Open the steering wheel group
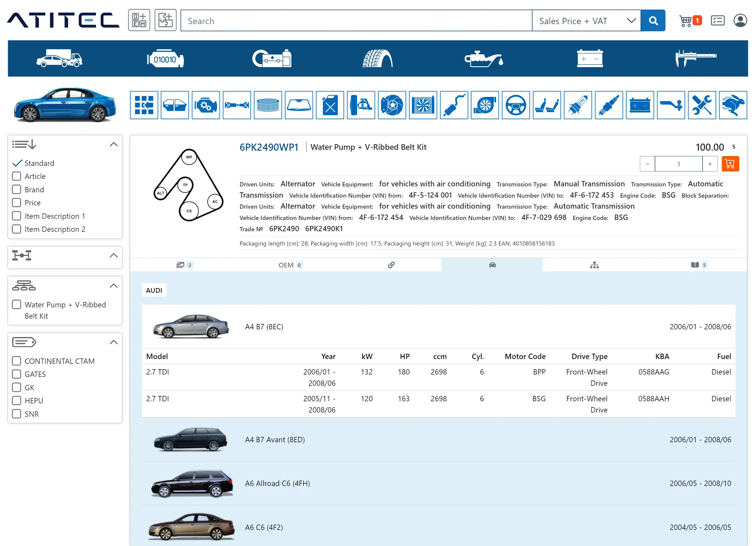Image resolution: width=756 pixels, height=546 pixels. click(516, 105)
